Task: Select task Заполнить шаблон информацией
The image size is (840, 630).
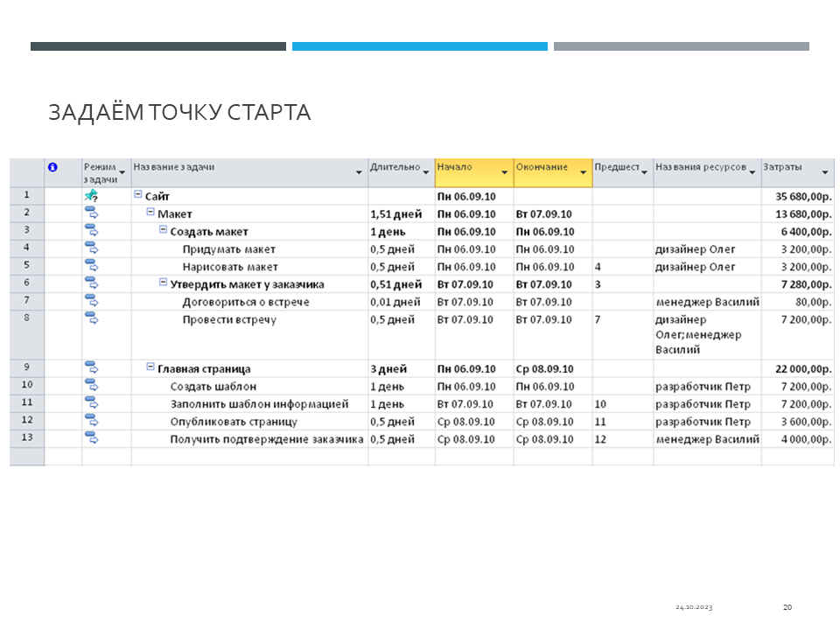Action: tap(259, 404)
